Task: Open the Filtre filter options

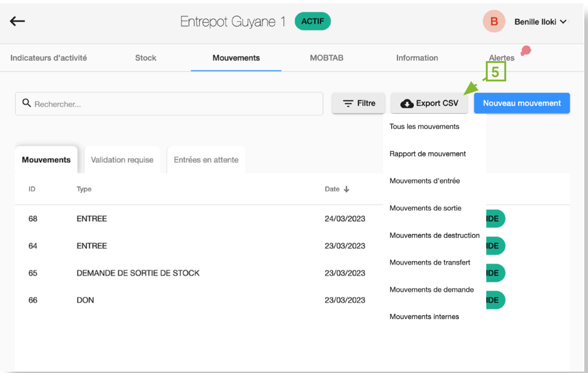Action: coord(359,103)
